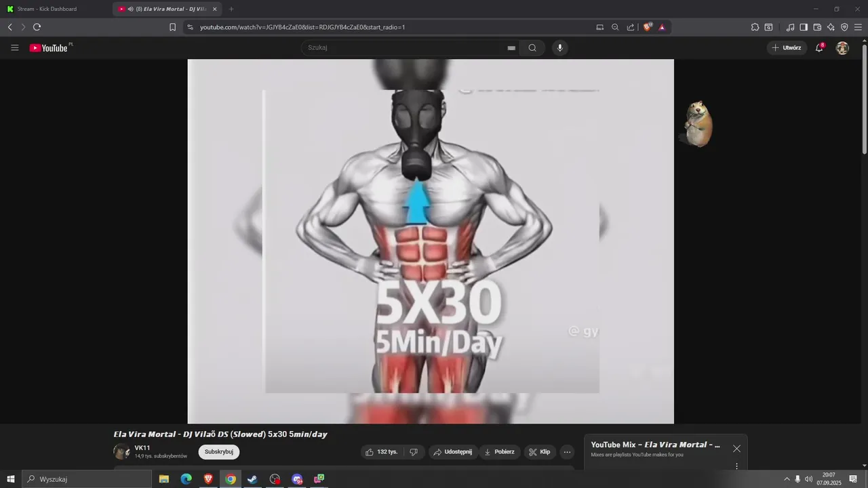Open volume speaker icon in tray
868x488 pixels.
(x=808, y=479)
